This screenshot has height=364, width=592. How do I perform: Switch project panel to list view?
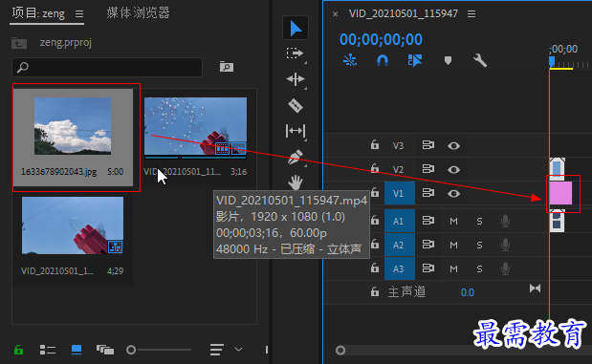click(x=48, y=350)
